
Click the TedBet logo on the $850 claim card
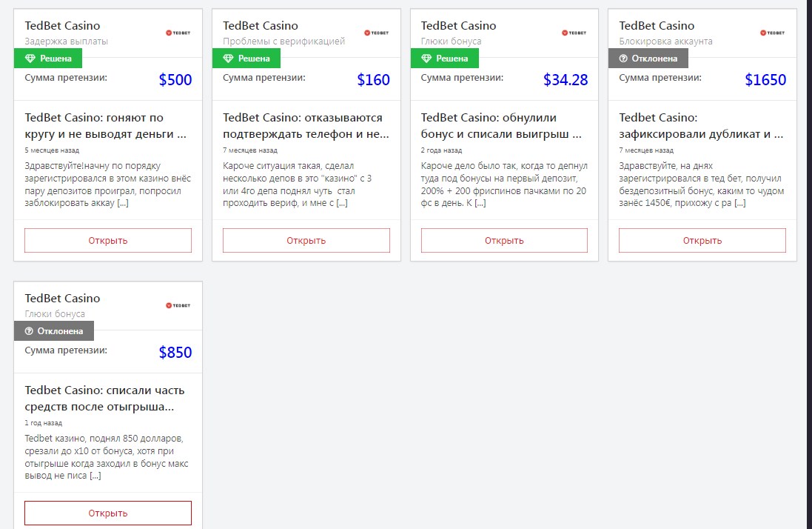click(178, 305)
